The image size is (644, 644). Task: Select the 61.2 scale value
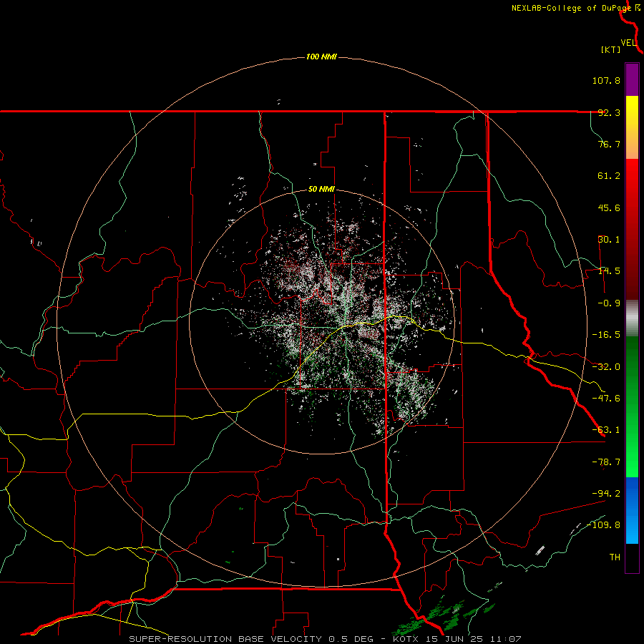(x=609, y=176)
